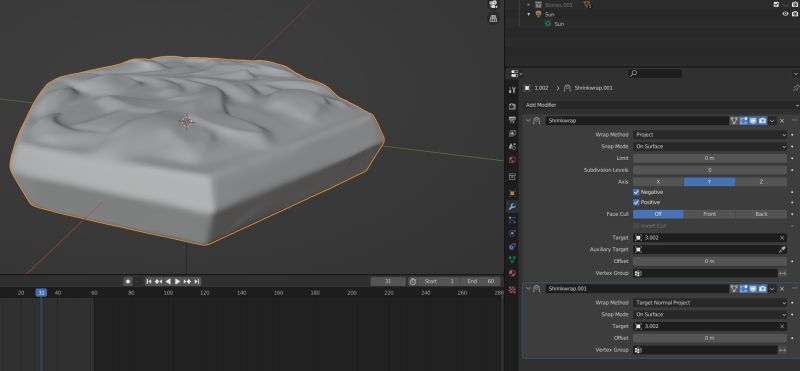Screen dimensions: 800x371
Task: Click current frame field showing 31
Action: click(388, 281)
